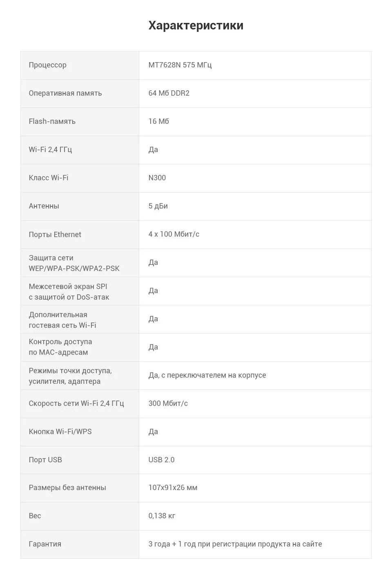Image resolution: width=392 pixels, height=580 pixels.
Task: Select the Процессор row label
Action: [47, 65]
